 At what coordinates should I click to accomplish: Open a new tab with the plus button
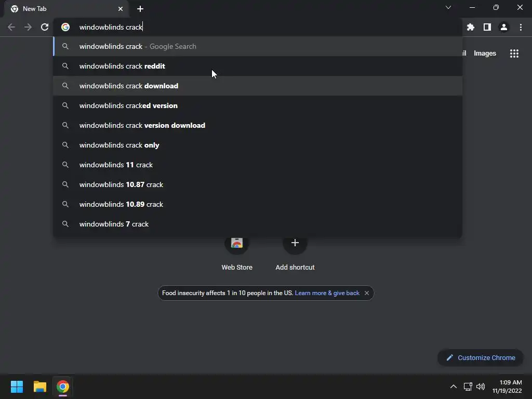(140, 9)
